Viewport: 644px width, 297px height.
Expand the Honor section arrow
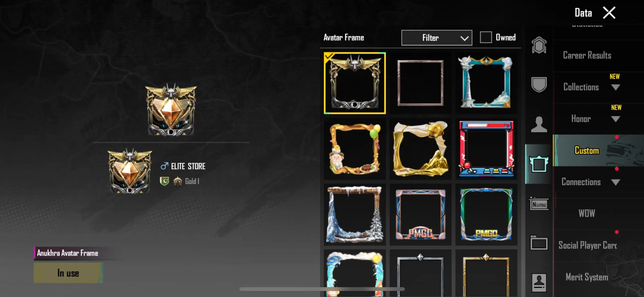[x=616, y=119]
